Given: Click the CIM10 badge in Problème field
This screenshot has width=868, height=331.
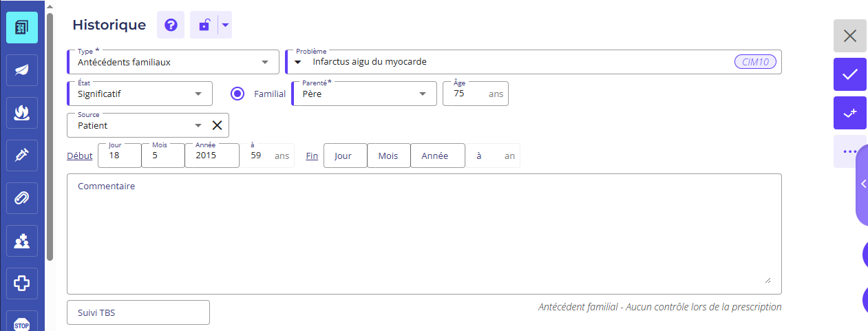Looking at the screenshot, I should 755,62.
